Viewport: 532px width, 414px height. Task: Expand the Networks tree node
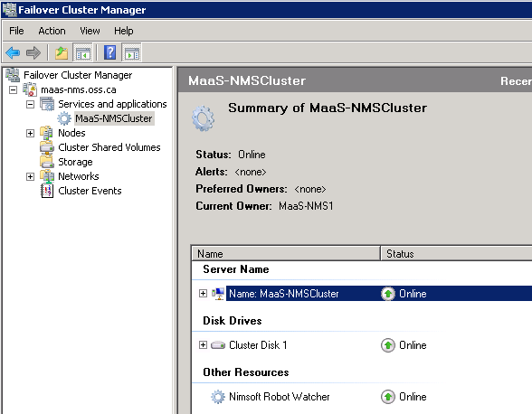pos(30,176)
